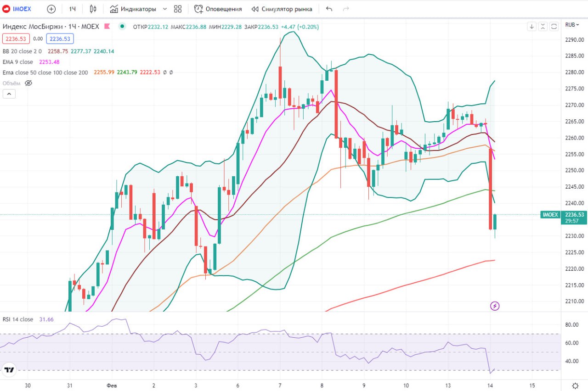The image size is (588, 391).
Task: Expand the indicators favorites chevron
Action: [x=165, y=9]
